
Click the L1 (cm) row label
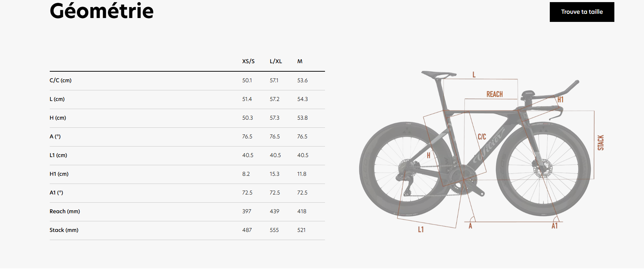coord(58,155)
